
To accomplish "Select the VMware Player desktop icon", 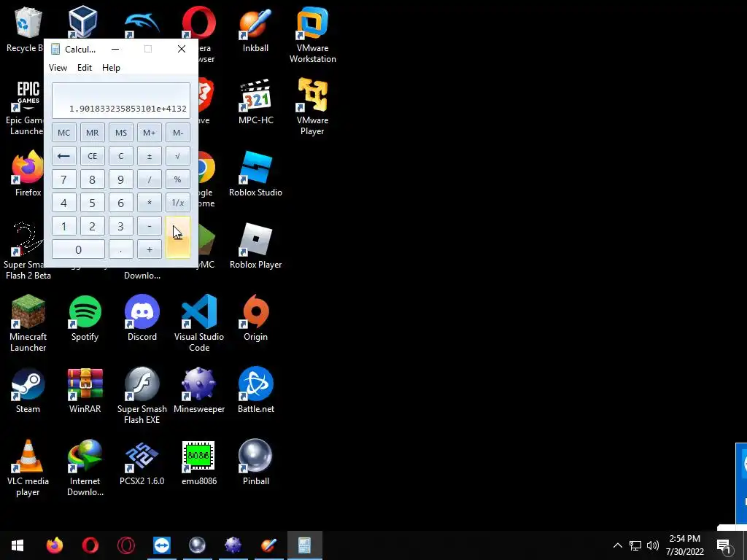I will tap(312, 107).
